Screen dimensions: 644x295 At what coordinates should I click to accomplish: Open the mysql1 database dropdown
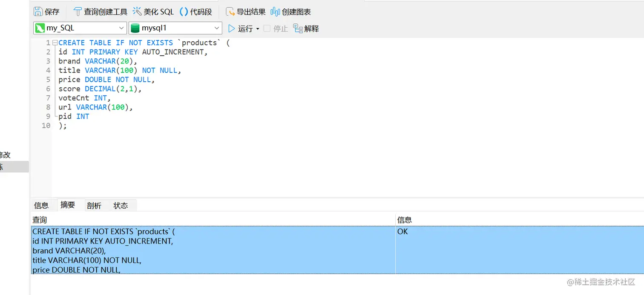pyautogui.click(x=175, y=28)
